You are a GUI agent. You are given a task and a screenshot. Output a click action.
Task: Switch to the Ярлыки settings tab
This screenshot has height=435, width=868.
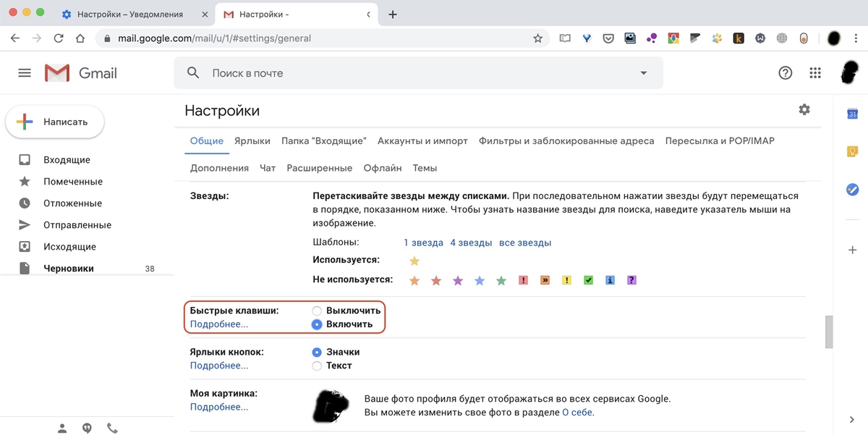252,141
